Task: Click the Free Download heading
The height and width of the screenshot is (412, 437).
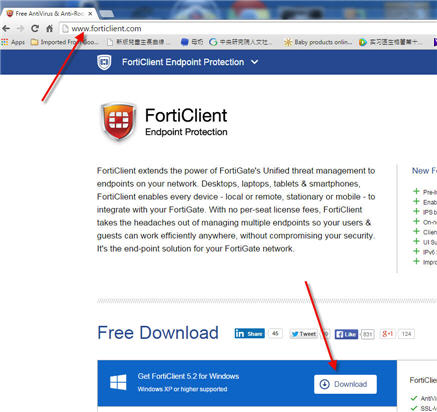Action: point(158,333)
